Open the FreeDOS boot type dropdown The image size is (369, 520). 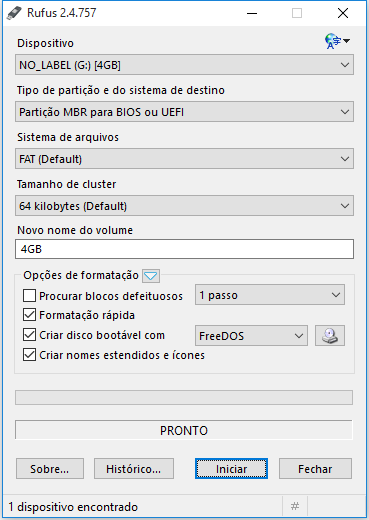251,336
